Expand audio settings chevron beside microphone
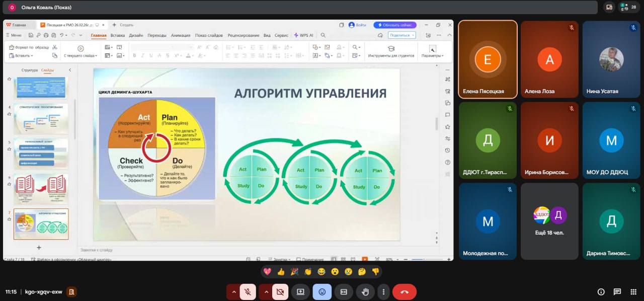This screenshot has width=644, height=301. point(233,291)
